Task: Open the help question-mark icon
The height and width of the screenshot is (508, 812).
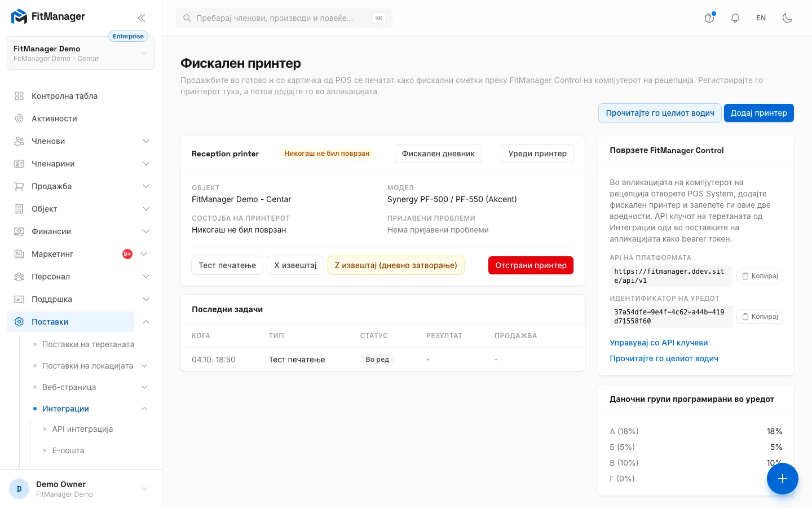Action: (x=709, y=18)
